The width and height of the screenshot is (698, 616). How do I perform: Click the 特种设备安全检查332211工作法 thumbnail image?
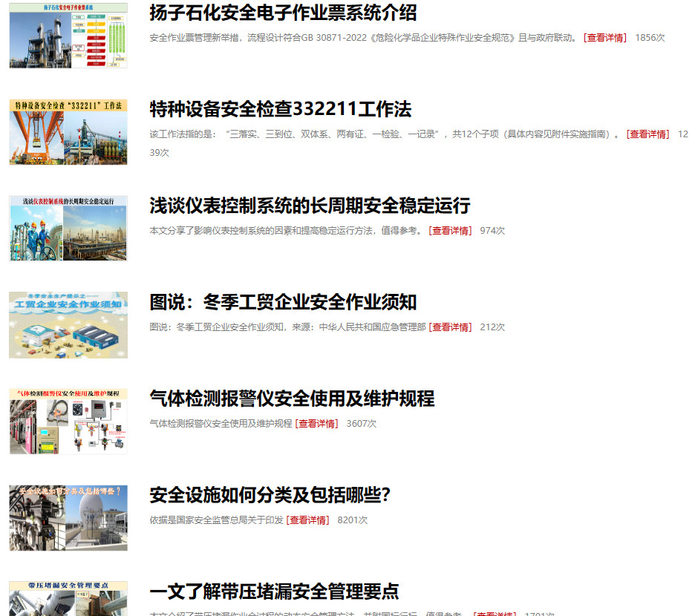(68, 132)
